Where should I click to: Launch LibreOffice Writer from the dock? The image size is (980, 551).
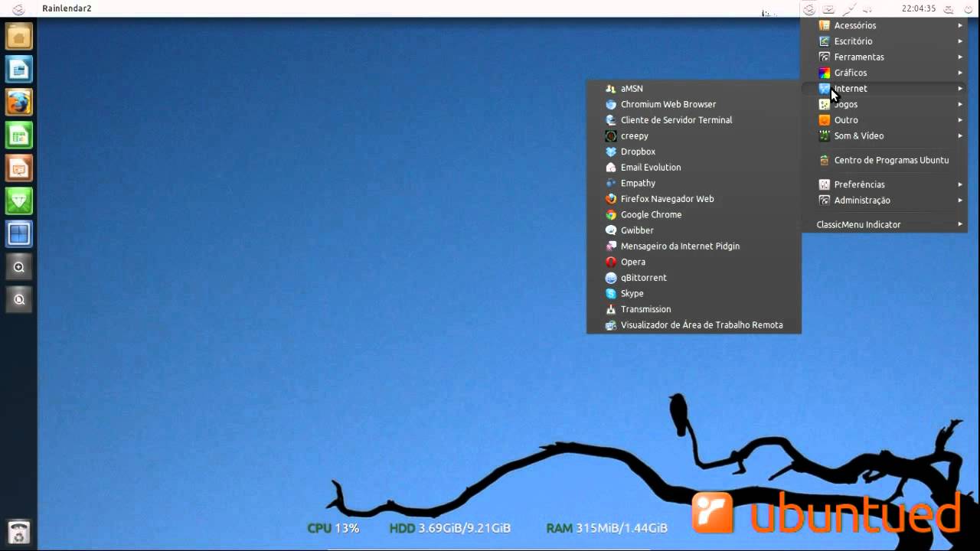19,70
